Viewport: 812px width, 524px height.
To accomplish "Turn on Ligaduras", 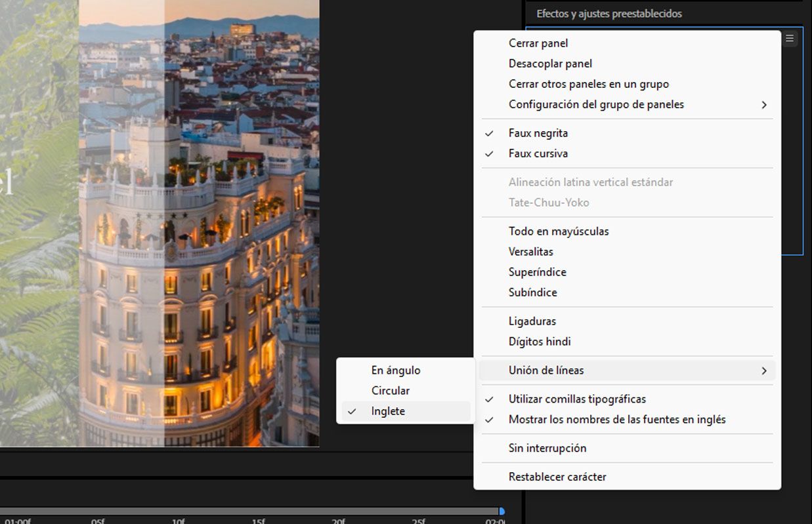I will 532,321.
